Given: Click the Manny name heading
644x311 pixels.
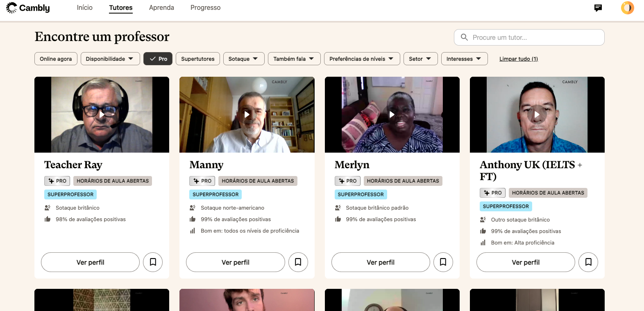Looking at the screenshot, I should point(206,165).
